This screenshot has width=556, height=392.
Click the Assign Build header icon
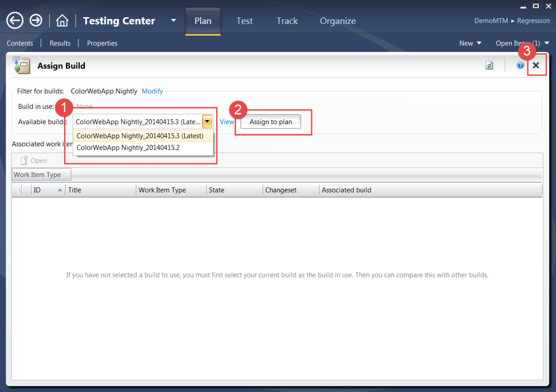[21, 65]
